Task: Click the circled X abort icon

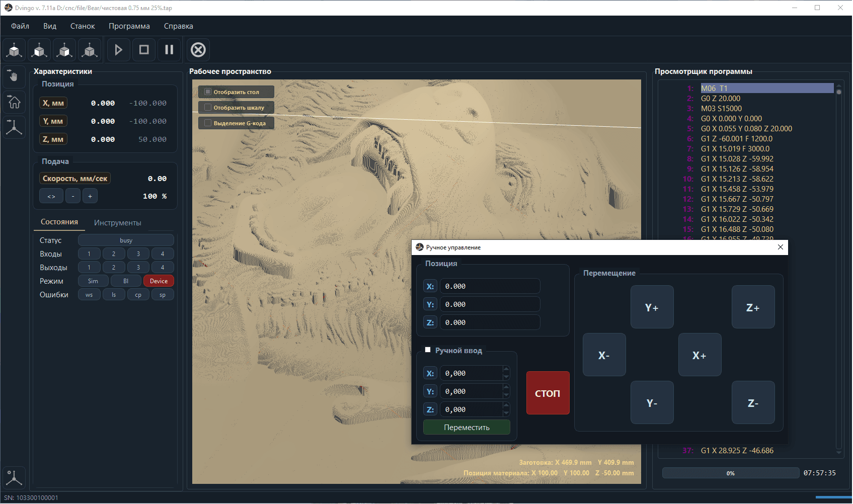Action: (x=198, y=50)
